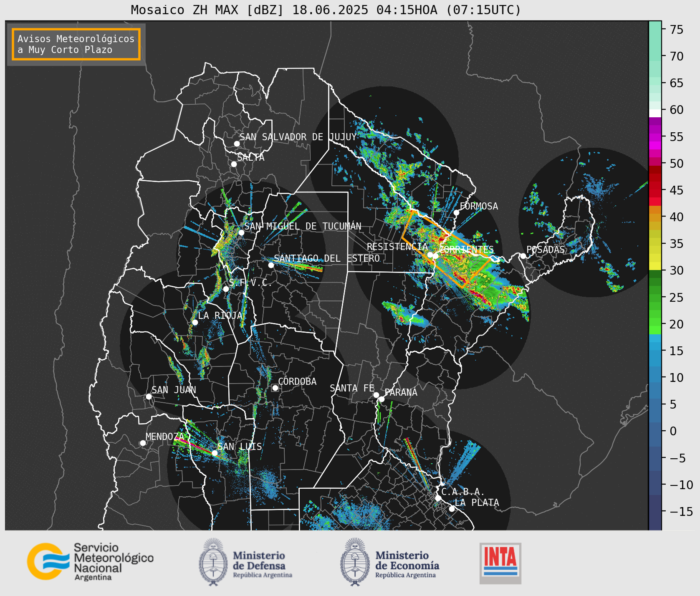
Task: Click the FORMOSA label text
Action: coord(479,206)
